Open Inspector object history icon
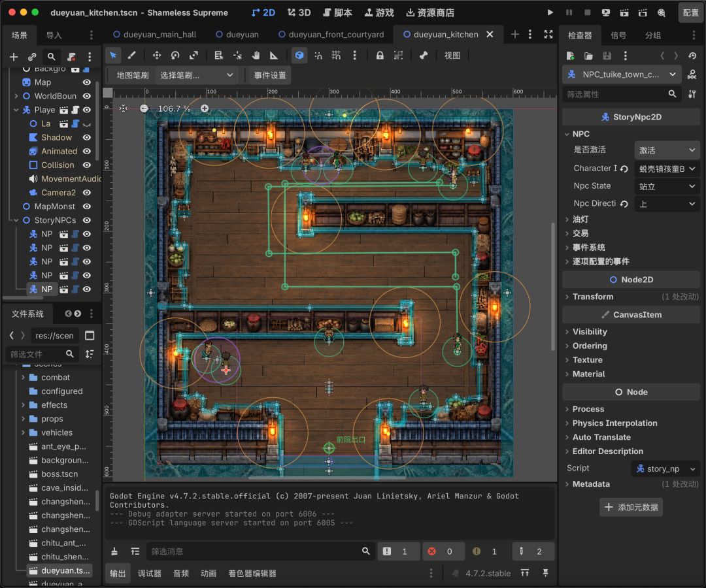706x588 pixels. pyautogui.click(x=692, y=56)
